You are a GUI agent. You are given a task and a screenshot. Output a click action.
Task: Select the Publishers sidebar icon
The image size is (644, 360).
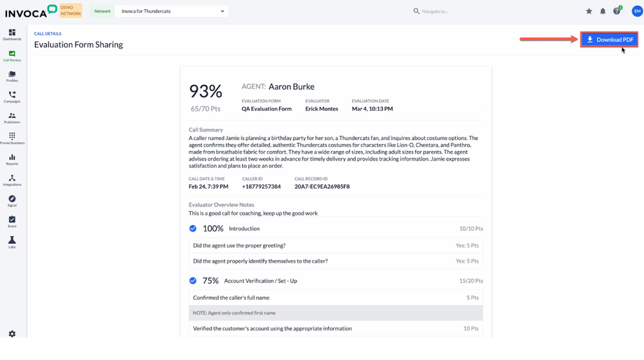click(x=12, y=117)
